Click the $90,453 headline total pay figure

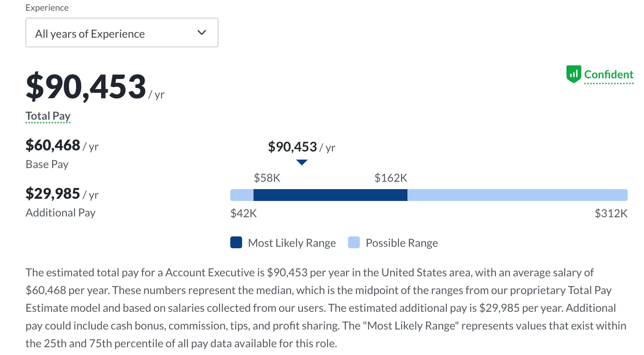coord(86,87)
